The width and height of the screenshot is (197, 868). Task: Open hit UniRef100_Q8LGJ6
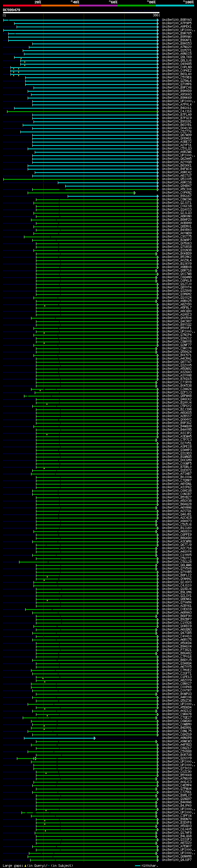coord(176,61)
